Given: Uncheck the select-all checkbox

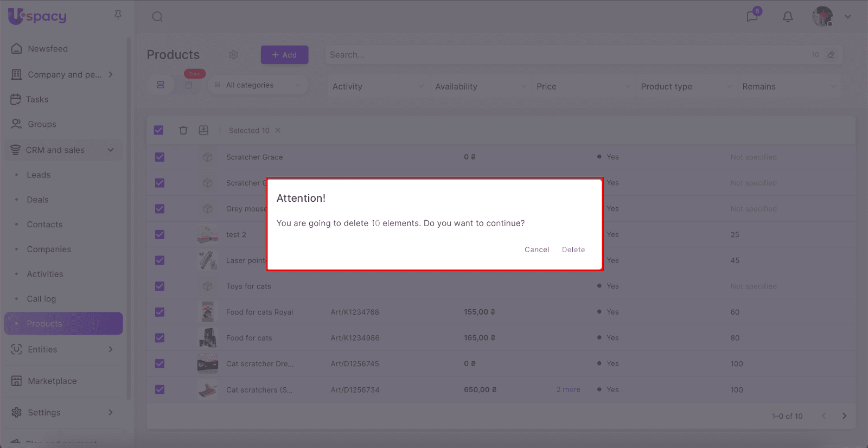Looking at the screenshot, I should pyautogui.click(x=159, y=130).
